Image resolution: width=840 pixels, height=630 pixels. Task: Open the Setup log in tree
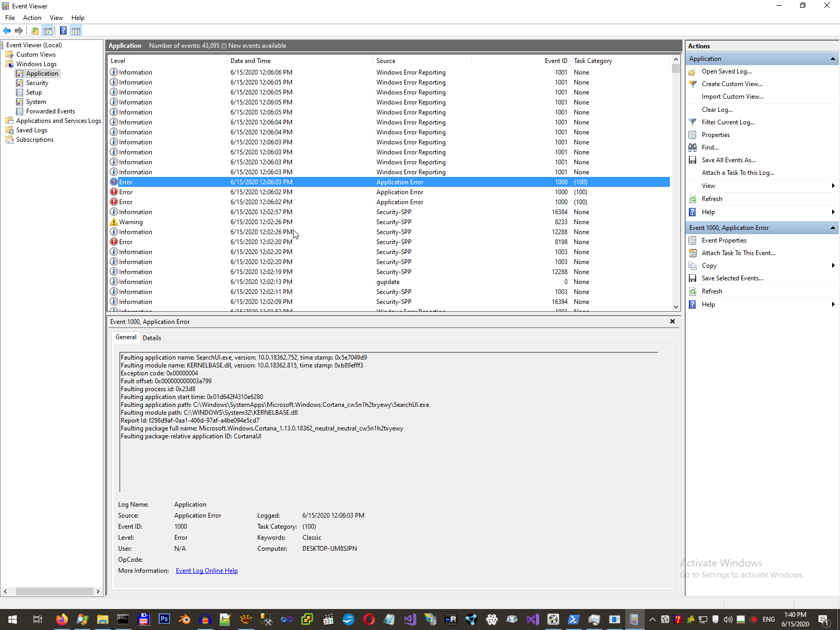[34, 92]
